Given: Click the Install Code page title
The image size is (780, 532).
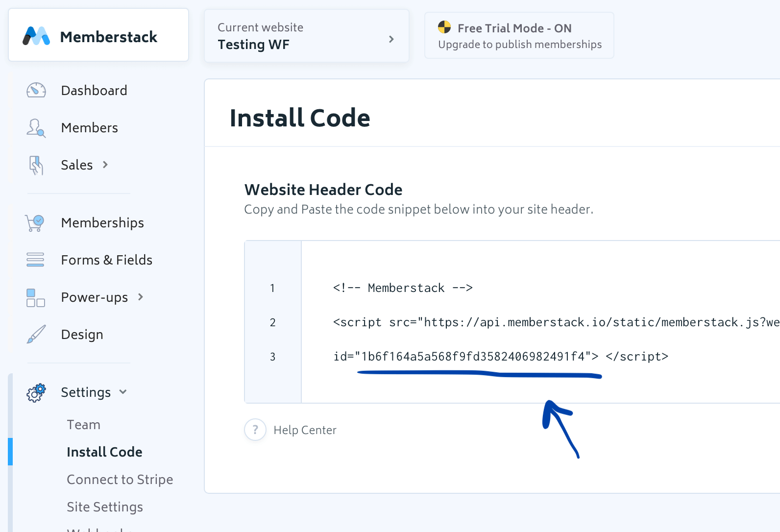Looking at the screenshot, I should tap(300, 118).
